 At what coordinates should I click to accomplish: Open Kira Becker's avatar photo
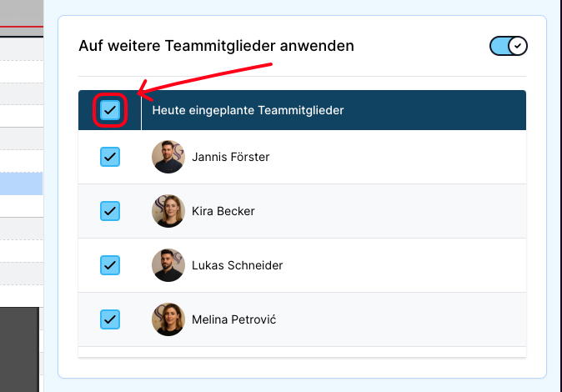point(168,211)
